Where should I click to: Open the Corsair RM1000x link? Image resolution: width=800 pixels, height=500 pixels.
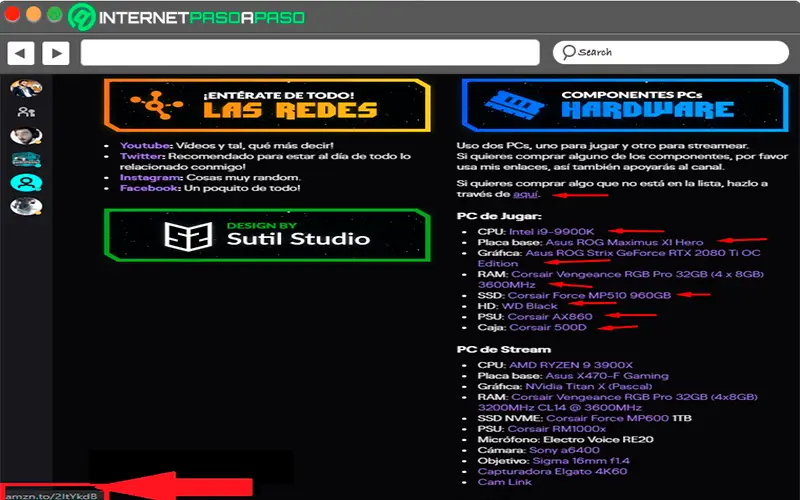[557, 429]
